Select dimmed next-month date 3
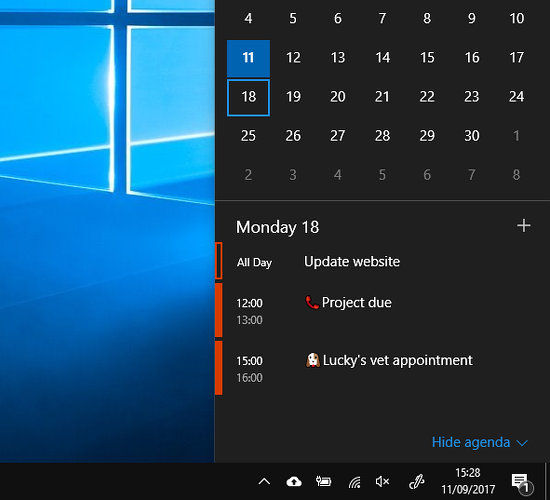 [x=293, y=175]
